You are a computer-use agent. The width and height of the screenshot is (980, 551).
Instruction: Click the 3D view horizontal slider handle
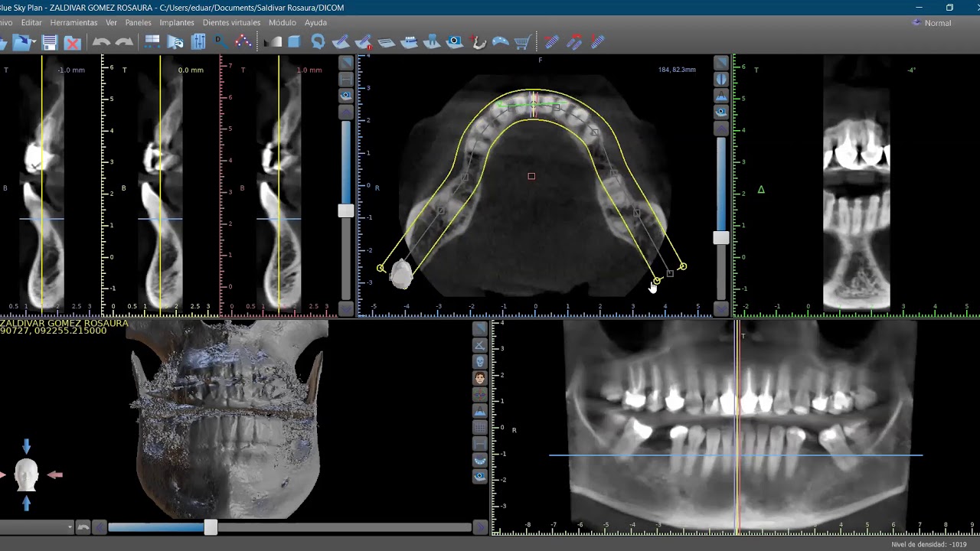(211, 527)
